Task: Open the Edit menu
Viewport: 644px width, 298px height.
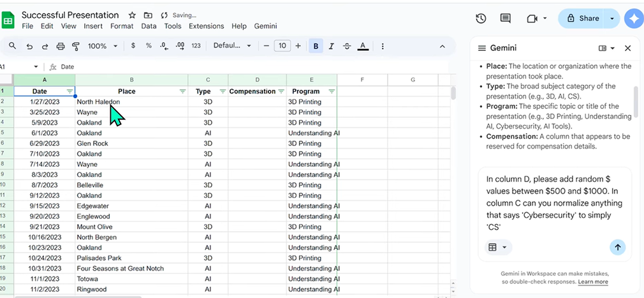Action: (x=47, y=26)
